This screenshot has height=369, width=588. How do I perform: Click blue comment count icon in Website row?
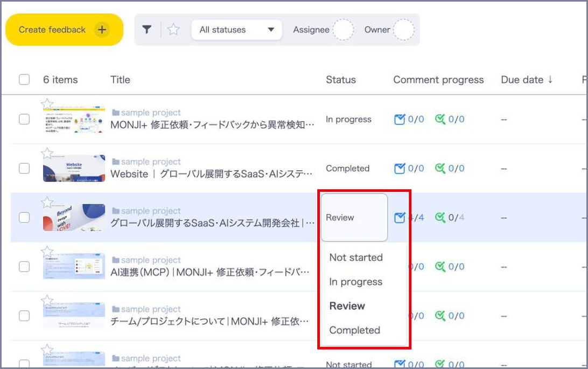(400, 169)
